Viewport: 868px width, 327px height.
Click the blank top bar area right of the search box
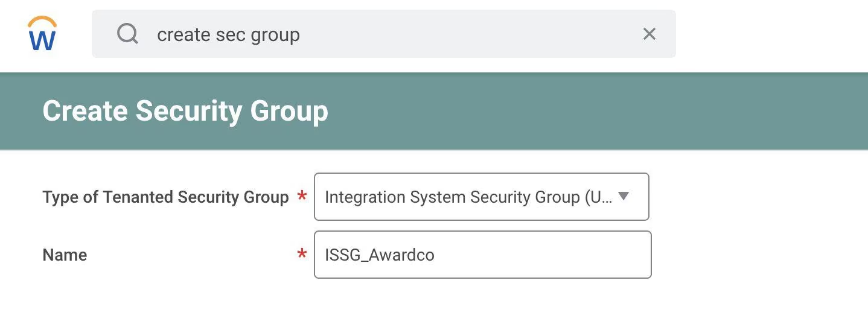point(773,34)
